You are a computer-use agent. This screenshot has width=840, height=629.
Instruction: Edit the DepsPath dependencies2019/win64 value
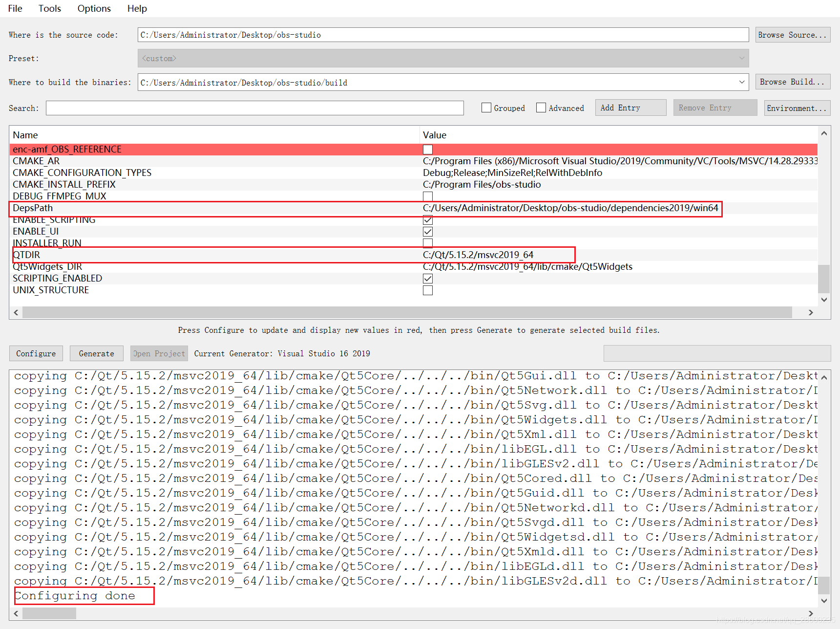tap(570, 208)
